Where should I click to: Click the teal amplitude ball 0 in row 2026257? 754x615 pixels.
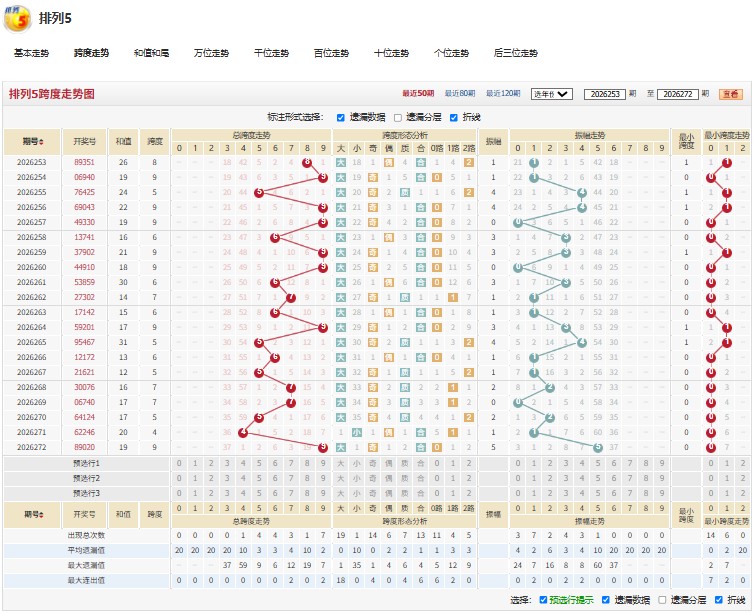click(x=518, y=223)
